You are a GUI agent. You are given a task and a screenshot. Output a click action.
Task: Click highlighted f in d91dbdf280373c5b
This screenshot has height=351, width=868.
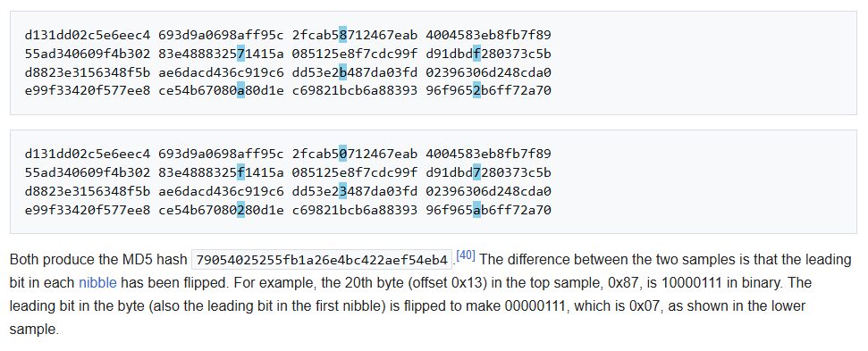click(476, 54)
